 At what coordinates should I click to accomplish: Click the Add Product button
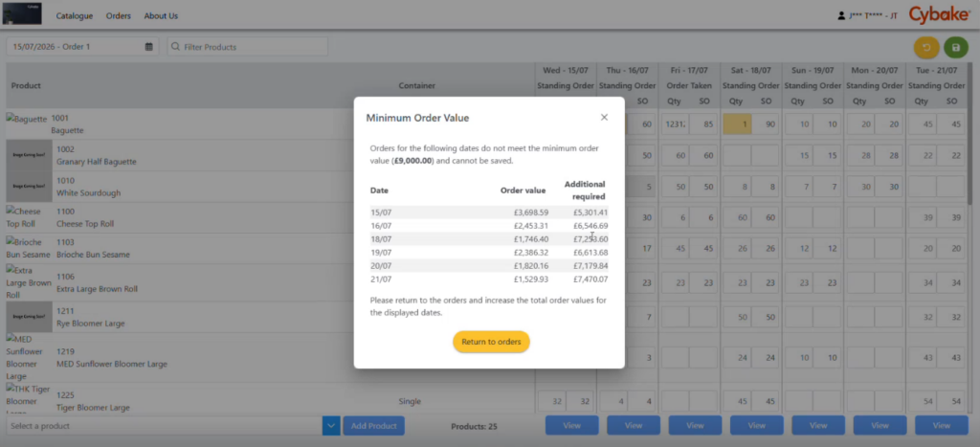click(374, 426)
